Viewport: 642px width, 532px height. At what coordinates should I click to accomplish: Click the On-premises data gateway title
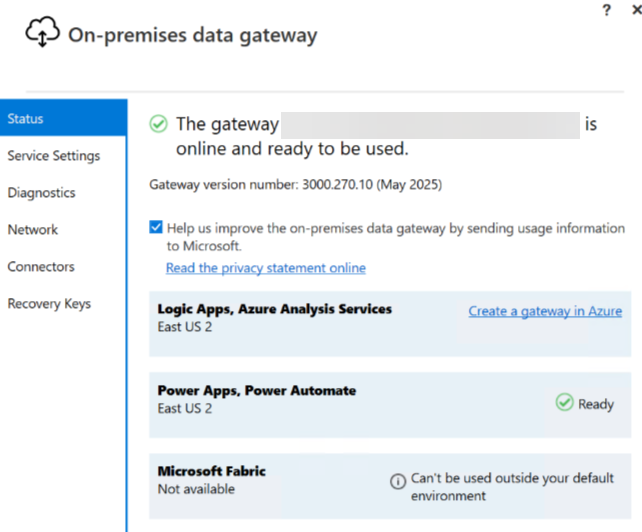tap(192, 35)
